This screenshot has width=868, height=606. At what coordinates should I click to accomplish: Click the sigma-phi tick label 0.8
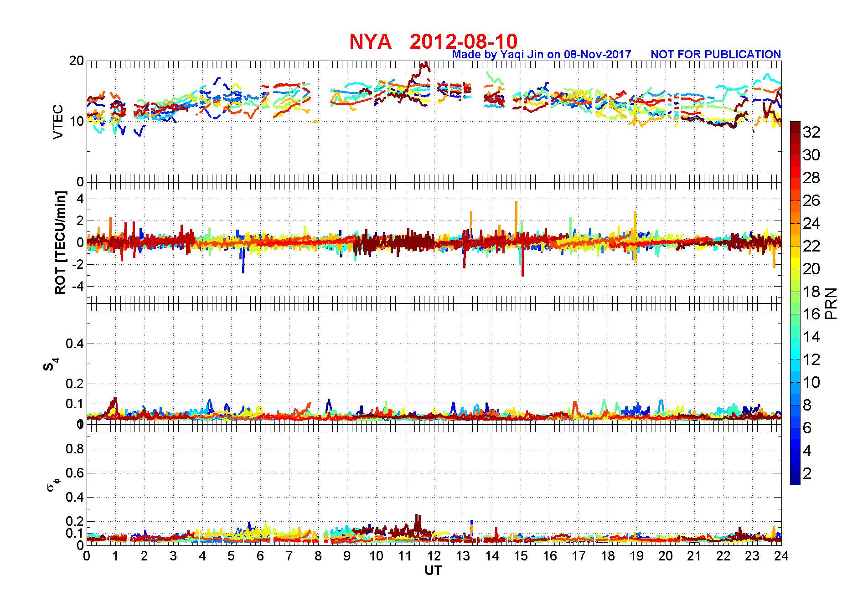click(74, 449)
